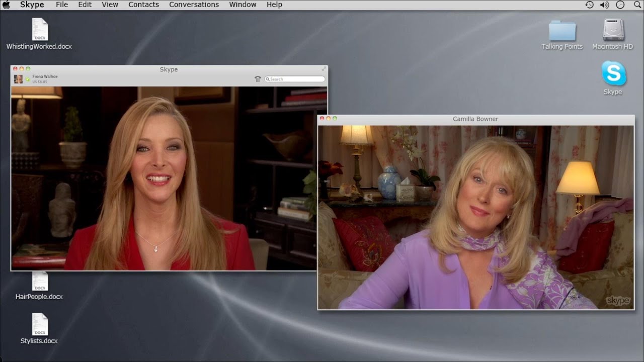The height and width of the screenshot is (362, 644).
Task: Click the Fiona Wallice account name
Action: pyautogui.click(x=45, y=76)
